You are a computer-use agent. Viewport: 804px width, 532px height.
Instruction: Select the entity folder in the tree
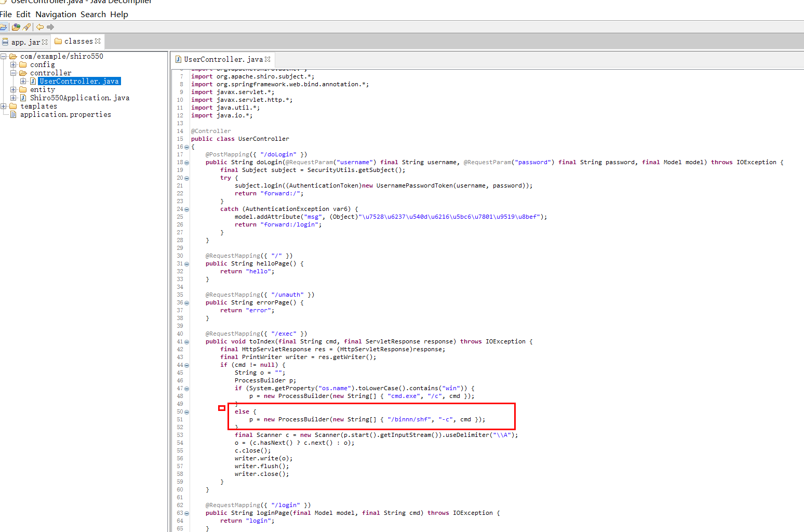click(x=42, y=89)
